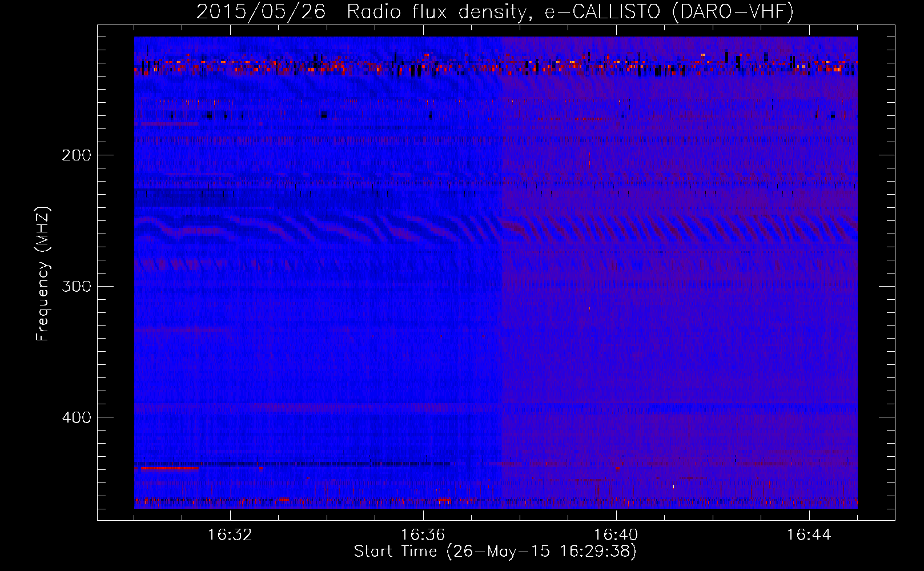Click the 16:32 time tick label
Viewport: 924px width, 571px height.
tap(230, 535)
